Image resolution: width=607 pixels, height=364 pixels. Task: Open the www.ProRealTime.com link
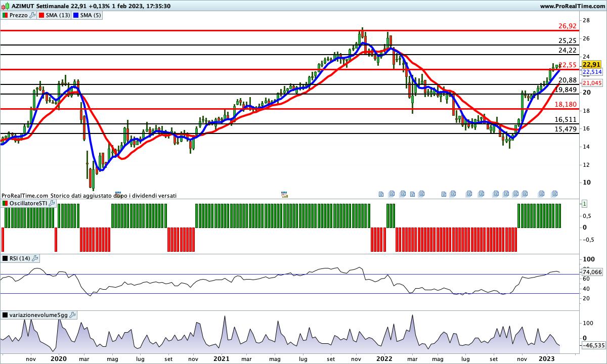click(x=573, y=6)
